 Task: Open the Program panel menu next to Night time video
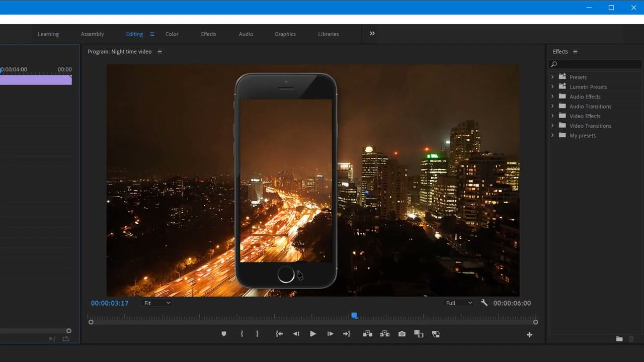[159, 51]
